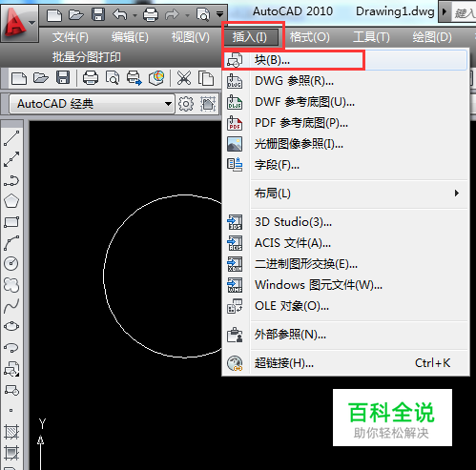Click the Copy icon in standard toolbar
476x470 pixels.
206,78
